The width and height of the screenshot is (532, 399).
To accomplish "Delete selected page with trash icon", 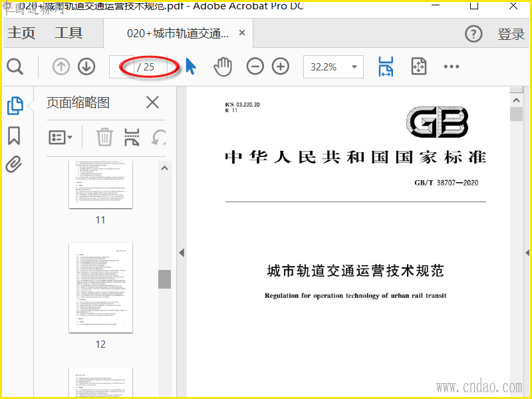I will click(x=104, y=138).
